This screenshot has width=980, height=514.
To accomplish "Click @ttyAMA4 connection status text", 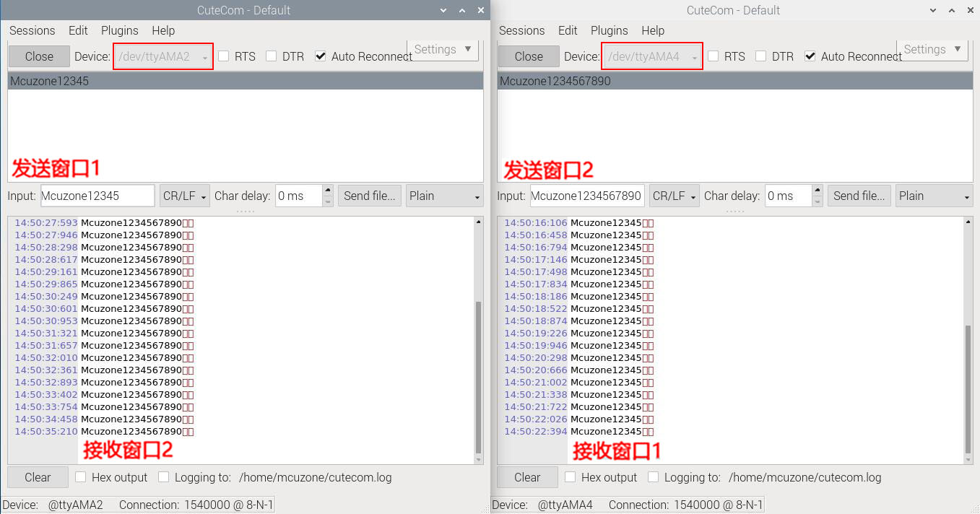I will coord(565,505).
